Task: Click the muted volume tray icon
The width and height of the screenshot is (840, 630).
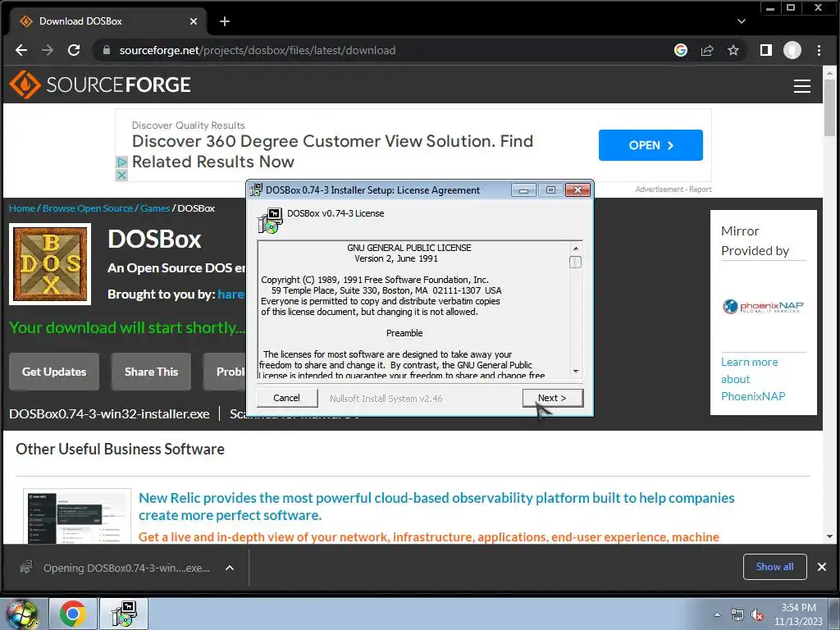Action: pyautogui.click(x=757, y=615)
